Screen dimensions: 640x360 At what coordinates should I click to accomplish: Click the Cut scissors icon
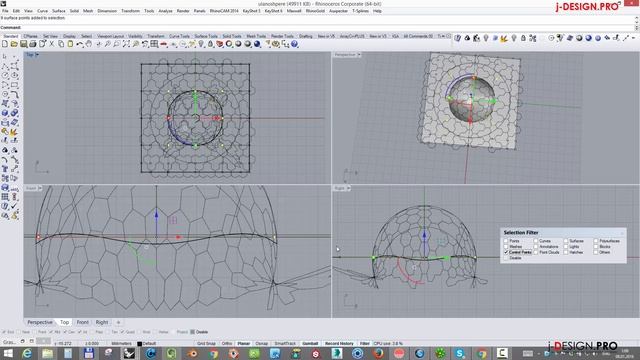pos(52,44)
